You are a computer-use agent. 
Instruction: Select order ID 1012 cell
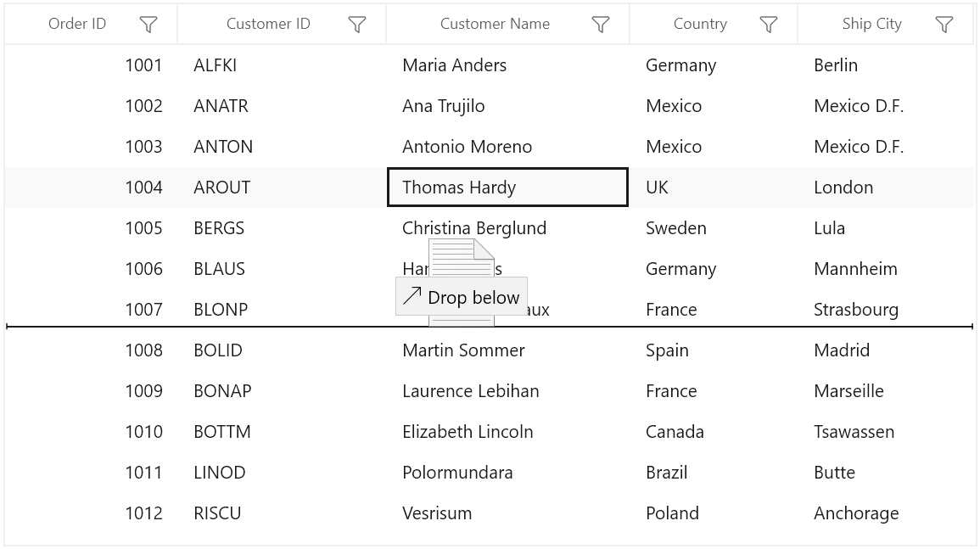point(92,513)
